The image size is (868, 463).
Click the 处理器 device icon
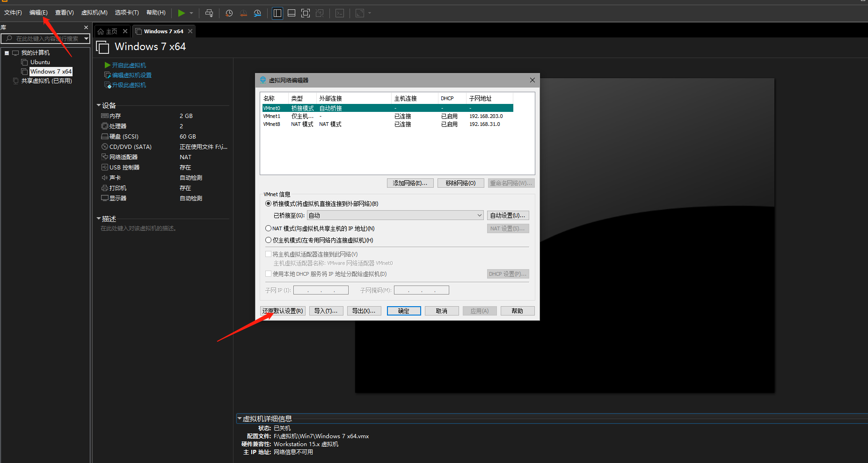click(x=105, y=126)
